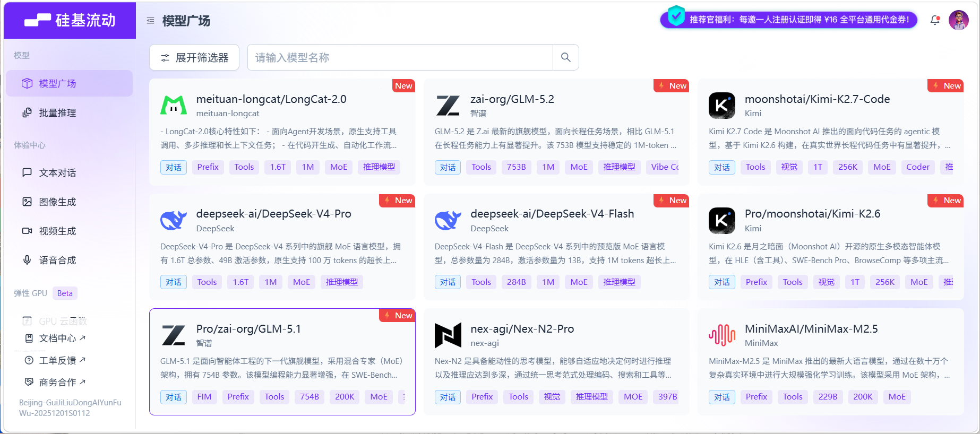Click the whale logo on DeepSeek-V4-Pro card
This screenshot has width=980, height=434.
click(x=174, y=220)
